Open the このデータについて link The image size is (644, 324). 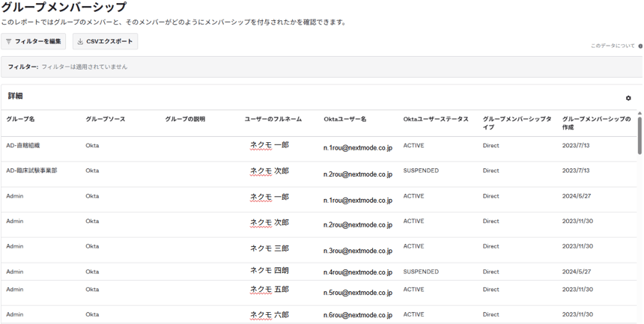pyautogui.click(x=613, y=46)
